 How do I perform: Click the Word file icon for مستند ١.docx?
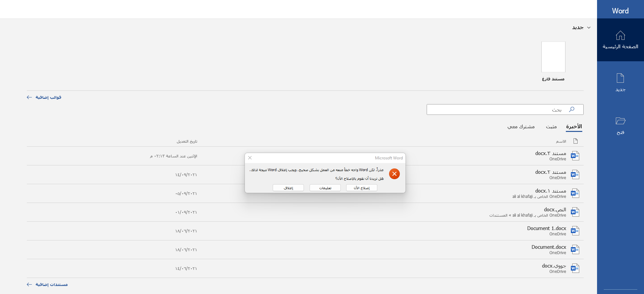575,193
